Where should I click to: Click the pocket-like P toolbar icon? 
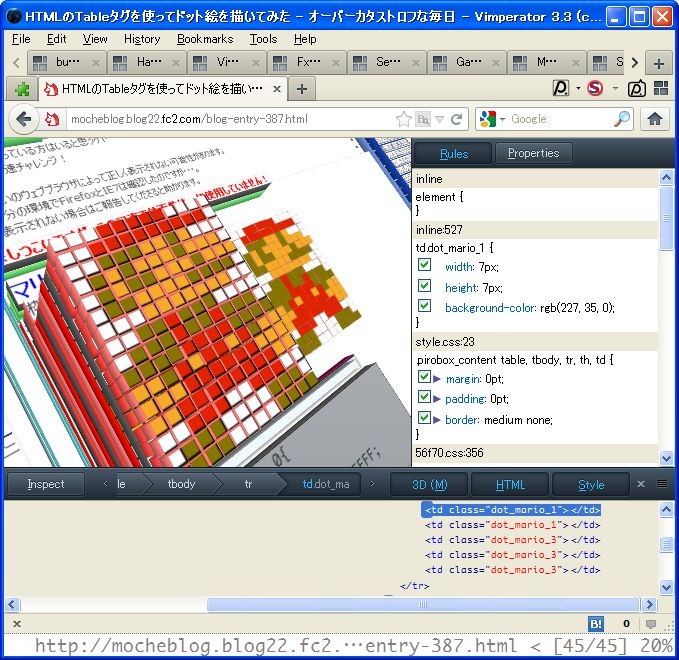pyautogui.click(x=560, y=88)
